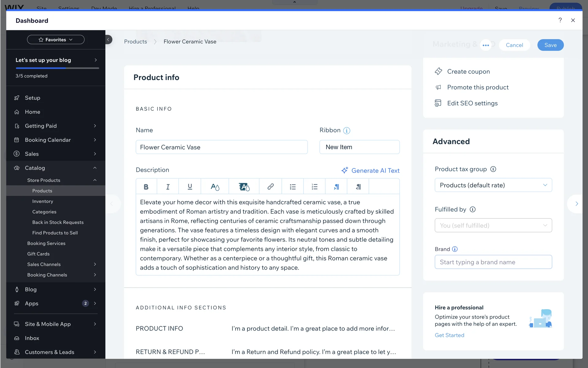Click the underline formatting icon
This screenshot has height=368, width=588.
[190, 187]
